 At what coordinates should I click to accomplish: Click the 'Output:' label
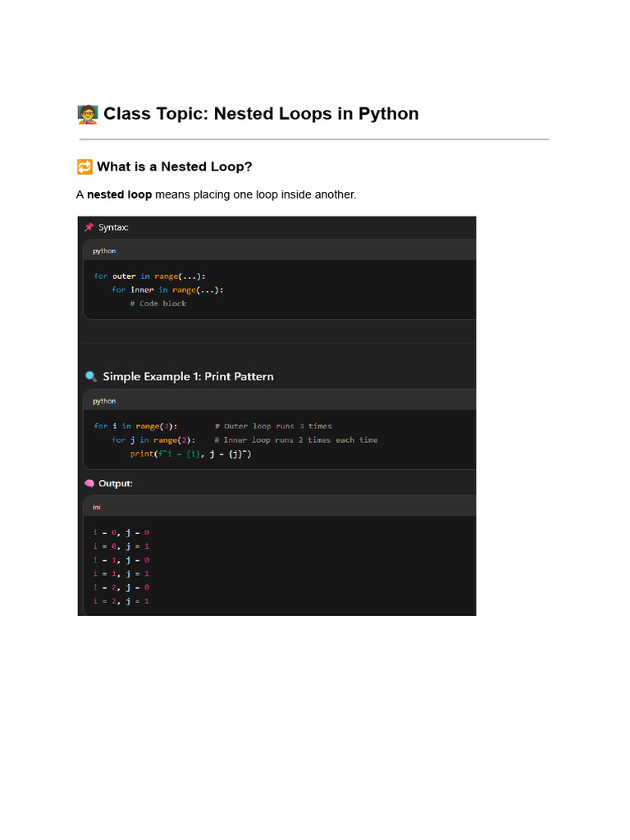(116, 483)
